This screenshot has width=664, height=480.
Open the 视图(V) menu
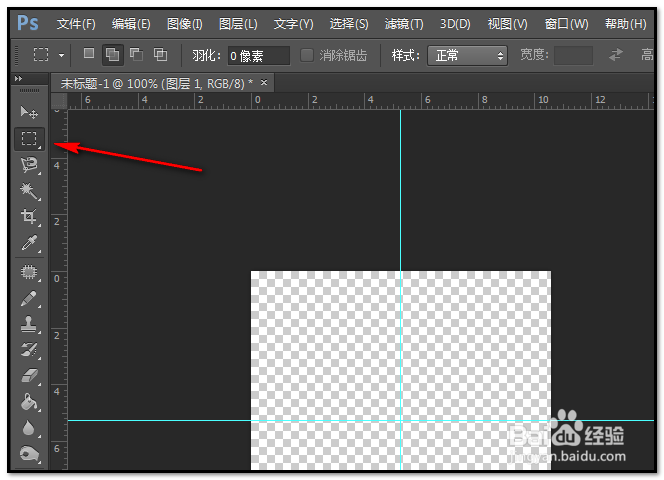(x=507, y=24)
